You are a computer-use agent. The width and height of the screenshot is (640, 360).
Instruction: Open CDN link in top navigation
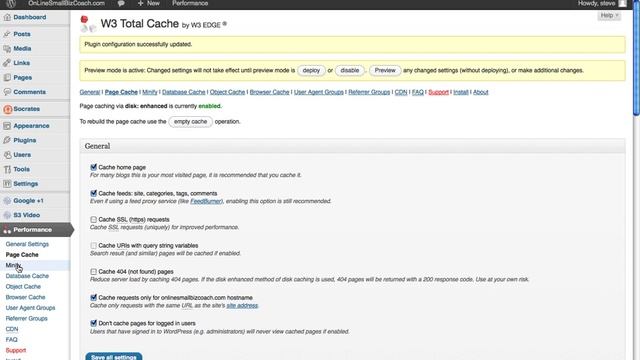(401, 92)
